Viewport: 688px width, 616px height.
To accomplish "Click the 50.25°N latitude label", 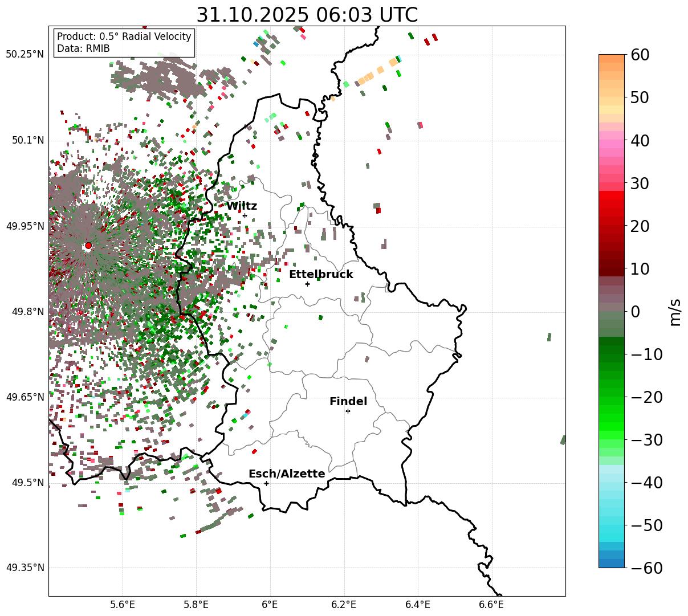I will click(x=25, y=55).
